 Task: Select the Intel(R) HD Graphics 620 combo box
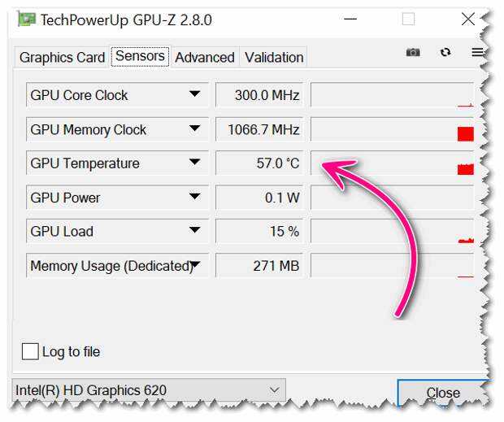pyautogui.click(x=149, y=389)
